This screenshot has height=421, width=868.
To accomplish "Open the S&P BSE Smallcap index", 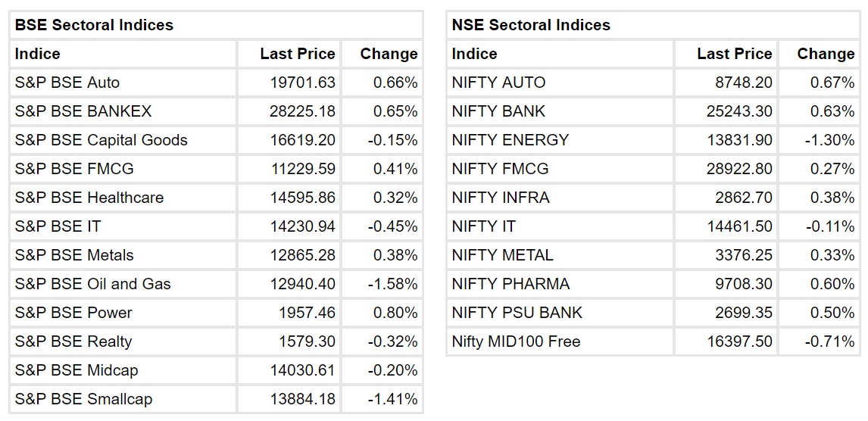I will 84,399.
